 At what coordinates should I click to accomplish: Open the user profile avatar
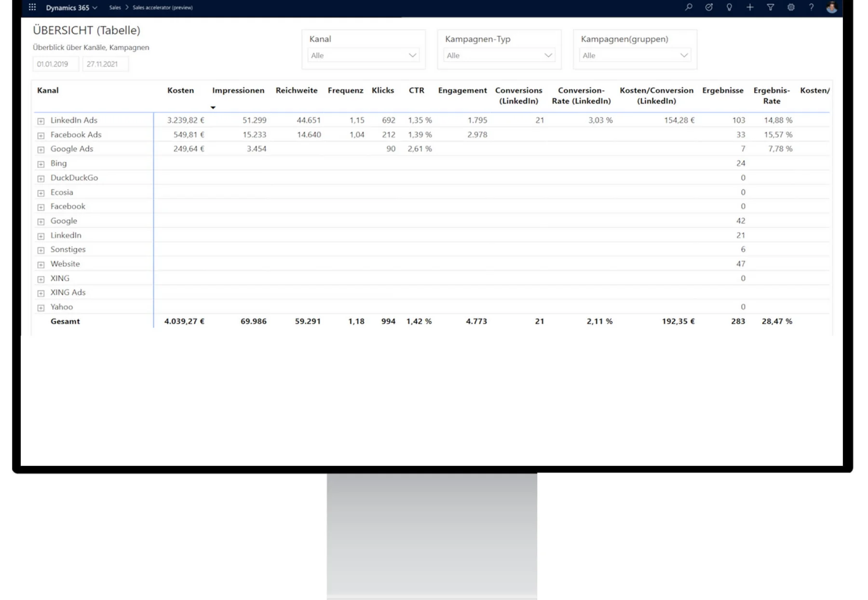(832, 7)
